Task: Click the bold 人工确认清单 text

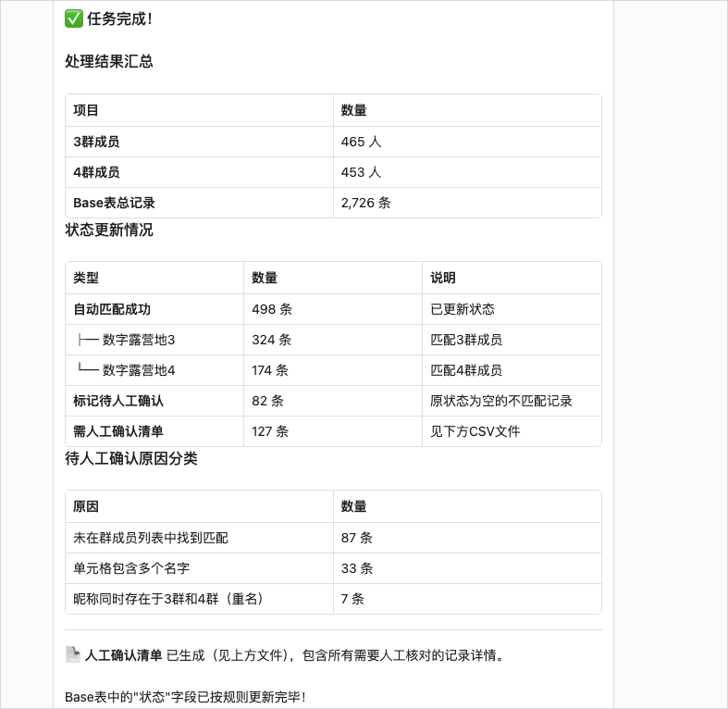Action: (123, 655)
